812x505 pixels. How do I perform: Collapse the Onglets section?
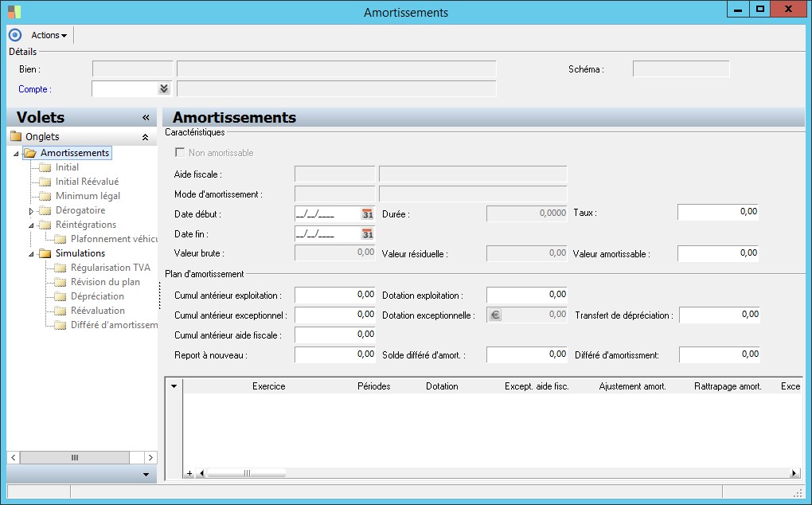(146, 137)
